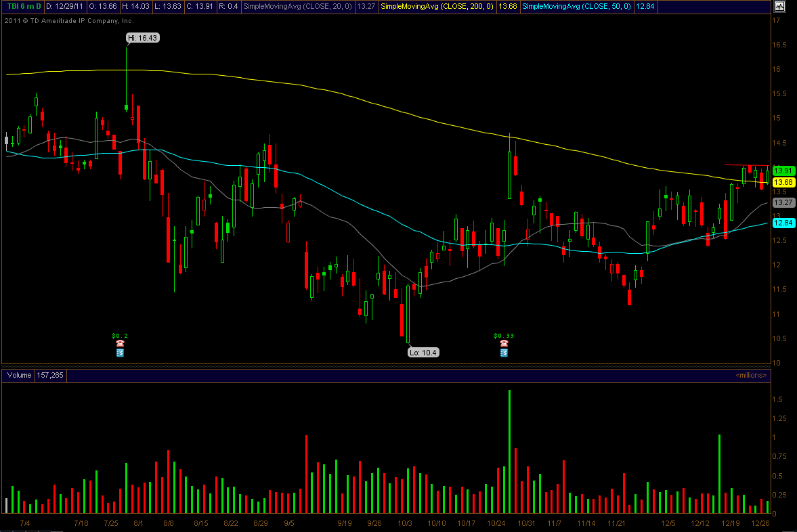Click the 12/26 date axis label
The width and height of the screenshot is (797, 532).
pyautogui.click(x=760, y=523)
